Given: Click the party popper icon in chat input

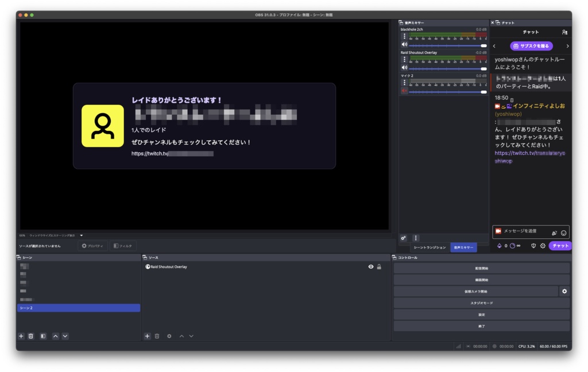Looking at the screenshot, I should tap(554, 233).
